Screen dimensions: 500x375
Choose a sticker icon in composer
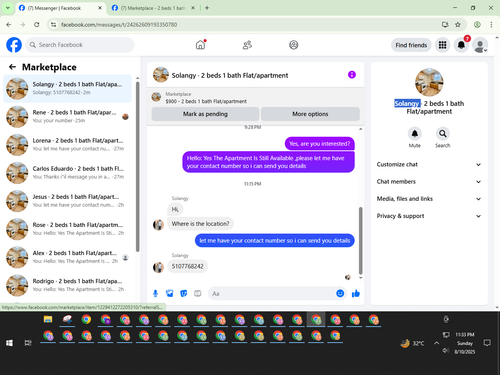click(x=184, y=293)
